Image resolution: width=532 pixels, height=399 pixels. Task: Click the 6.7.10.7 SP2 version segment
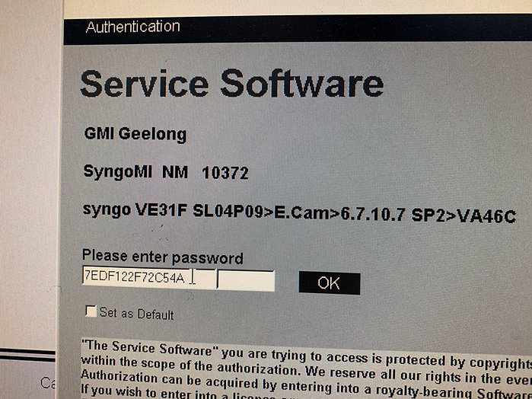(x=392, y=215)
